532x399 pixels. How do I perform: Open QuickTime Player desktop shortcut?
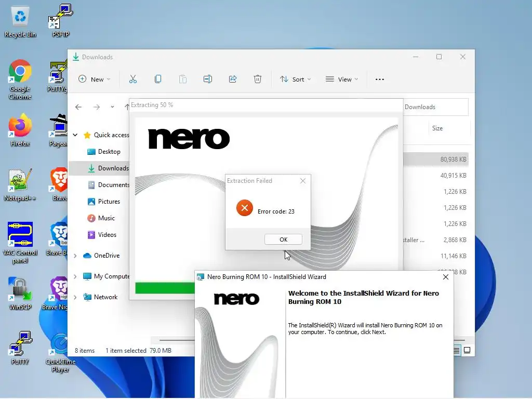pyautogui.click(x=60, y=353)
